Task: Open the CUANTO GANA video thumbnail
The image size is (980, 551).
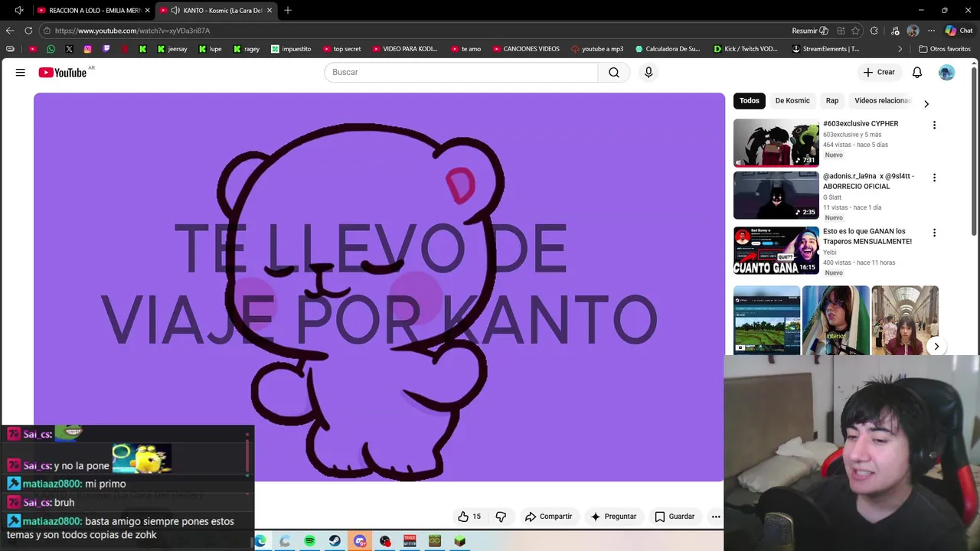Action: tap(776, 250)
